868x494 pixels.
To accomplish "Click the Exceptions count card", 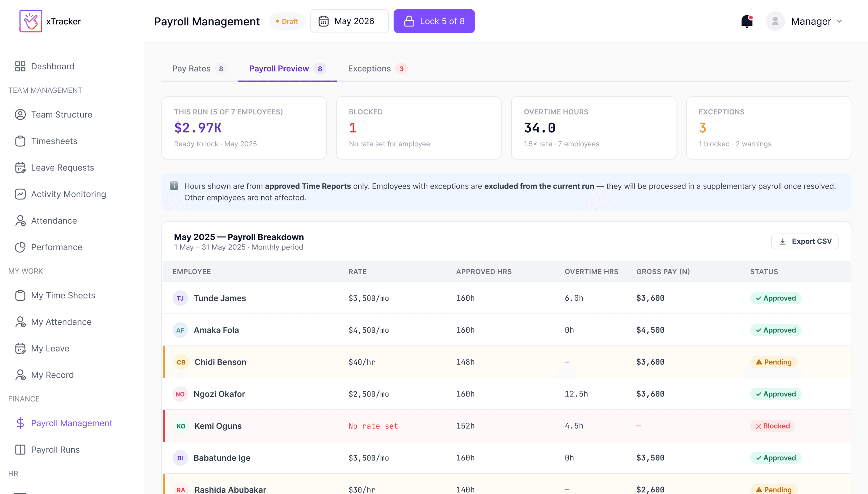I will click(768, 128).
